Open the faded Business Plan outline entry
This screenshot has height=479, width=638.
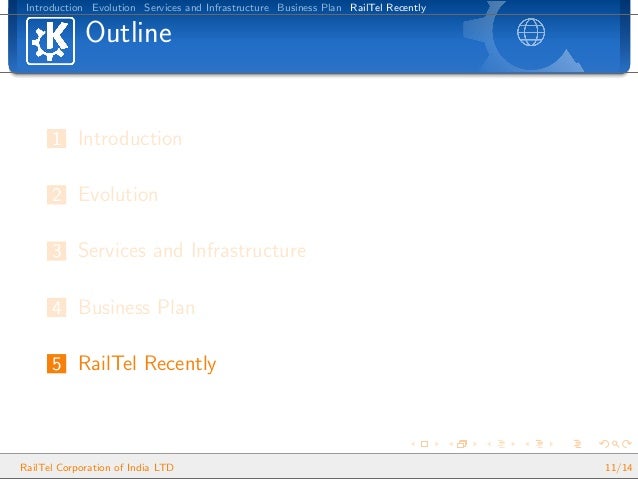137,307
